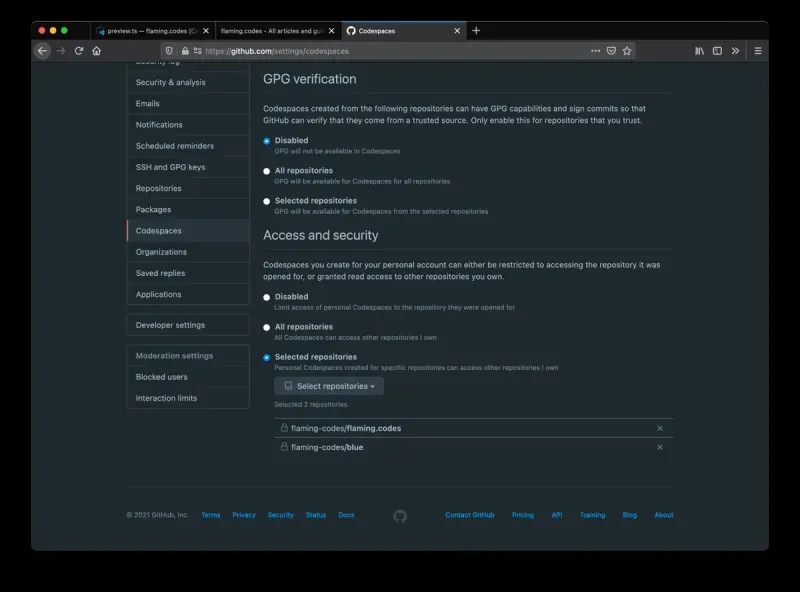This screenshot has height=592, width=800.
Task: Open SSH and GPG keys settings
Action: 188,167
